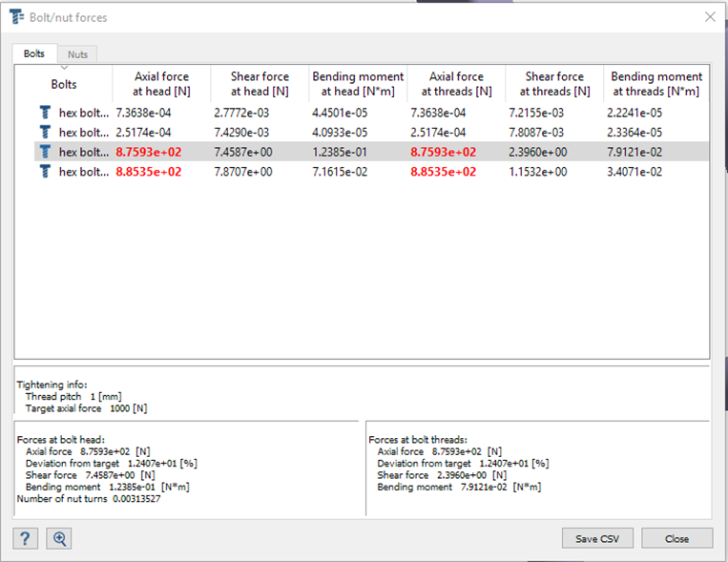Click Bending moment at head column header
728x562 pixels.
(358, 84)
